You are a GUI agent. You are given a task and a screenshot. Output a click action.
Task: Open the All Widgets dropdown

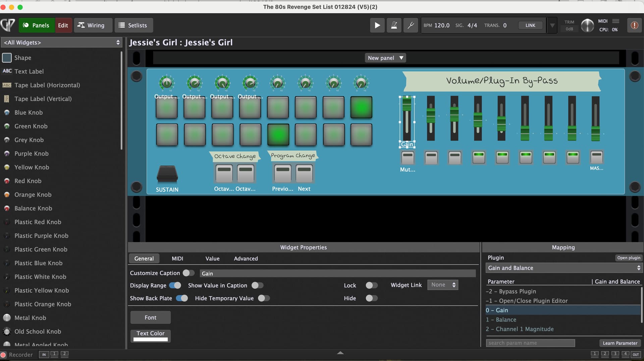pyautogui.click(x=62, y=43)
